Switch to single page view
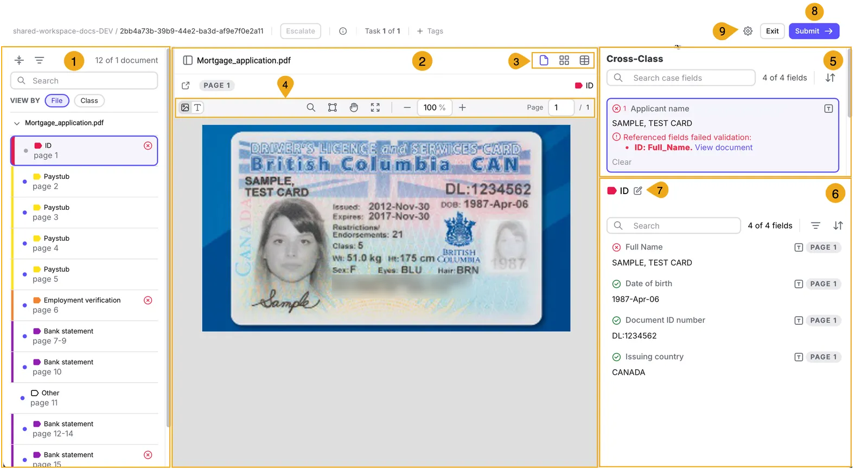This screenshot has width=868, height=469. pos(544,60)
